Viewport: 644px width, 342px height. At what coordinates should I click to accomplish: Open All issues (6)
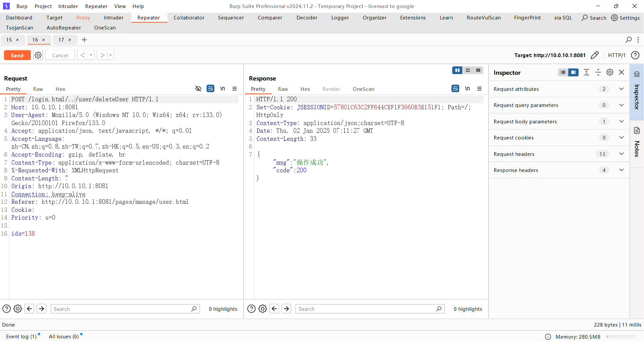tap(64, 336)
